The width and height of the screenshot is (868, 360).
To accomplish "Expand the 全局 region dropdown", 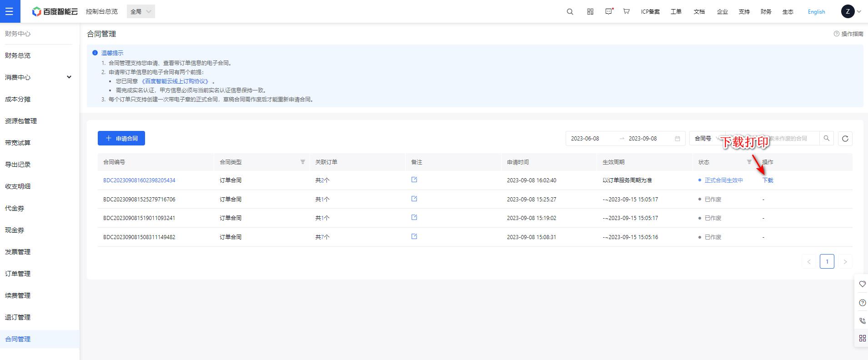I will point(140,12).
